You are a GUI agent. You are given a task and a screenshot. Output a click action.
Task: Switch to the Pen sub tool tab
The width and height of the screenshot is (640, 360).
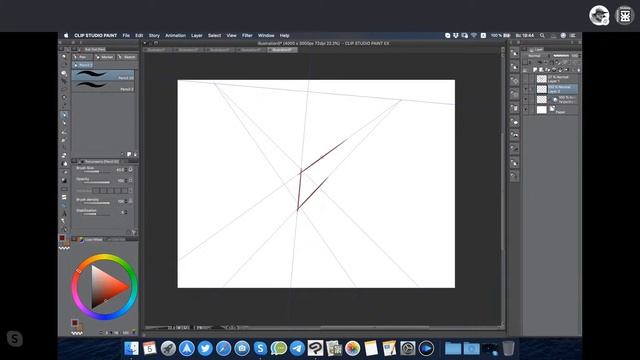pos(82,57)
